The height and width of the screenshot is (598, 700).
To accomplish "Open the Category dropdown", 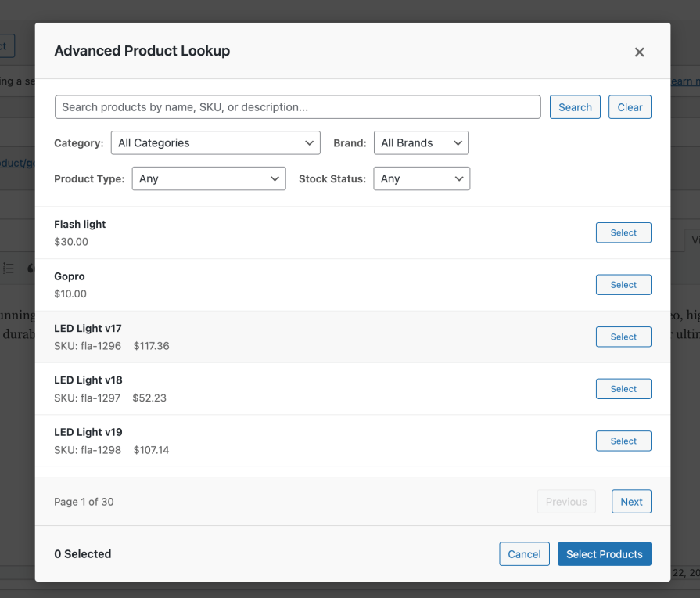I will click(x=215, y=143).
